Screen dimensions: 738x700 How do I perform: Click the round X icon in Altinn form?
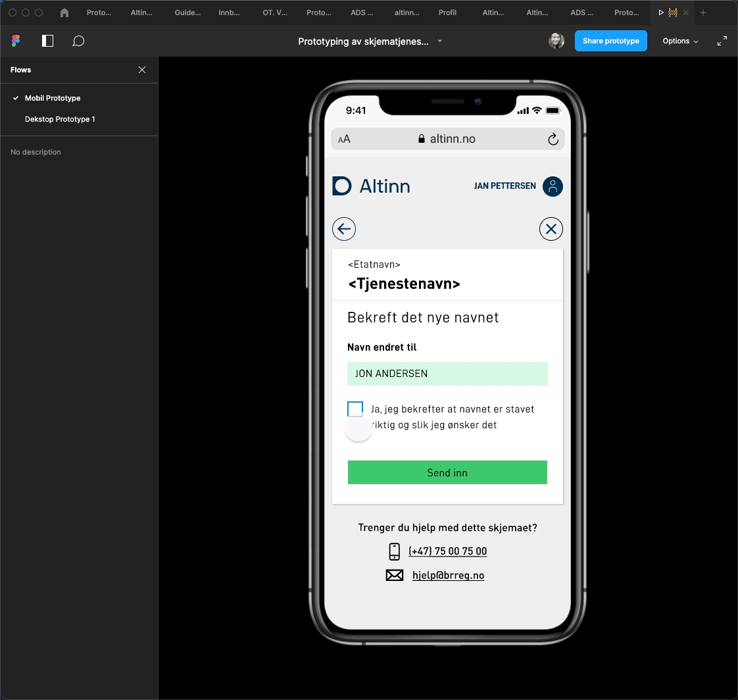click(551, 229)
